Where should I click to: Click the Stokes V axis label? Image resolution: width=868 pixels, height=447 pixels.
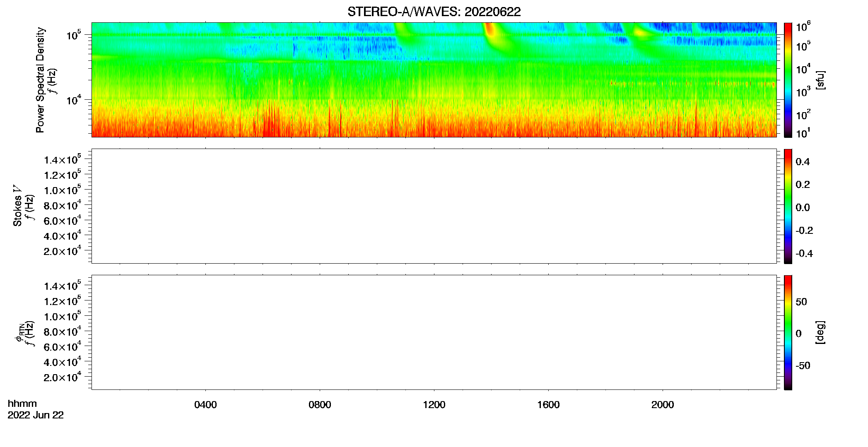[x=18, y=206]
